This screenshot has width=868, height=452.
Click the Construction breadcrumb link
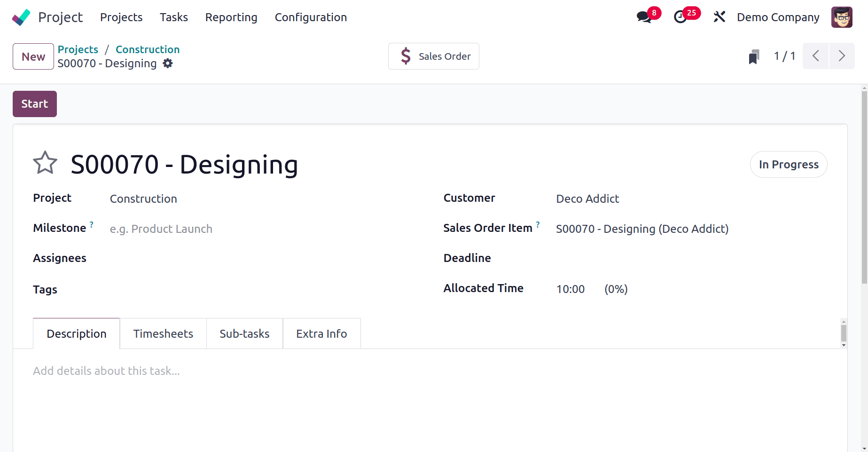tap(148, 49)
